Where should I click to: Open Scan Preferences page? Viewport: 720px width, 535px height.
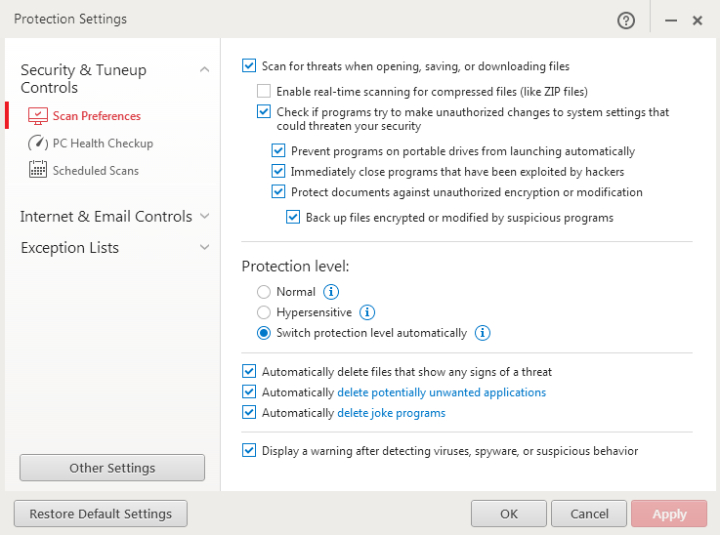coord(96,116)
